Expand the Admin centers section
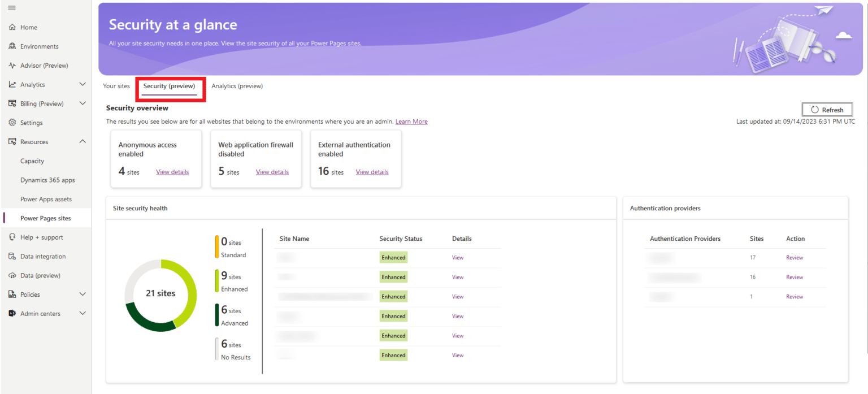Screen dimensions: 868x394 (x=83, y=313)
